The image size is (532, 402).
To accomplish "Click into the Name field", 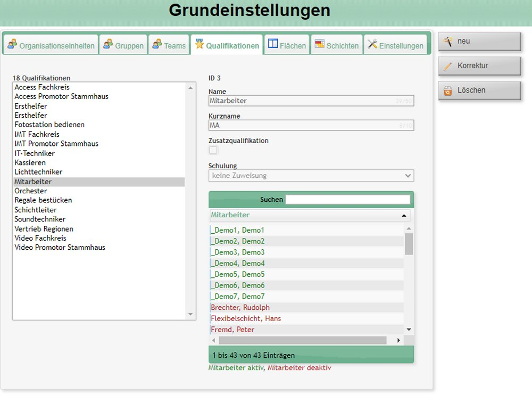I will click(x=311, y=101).
